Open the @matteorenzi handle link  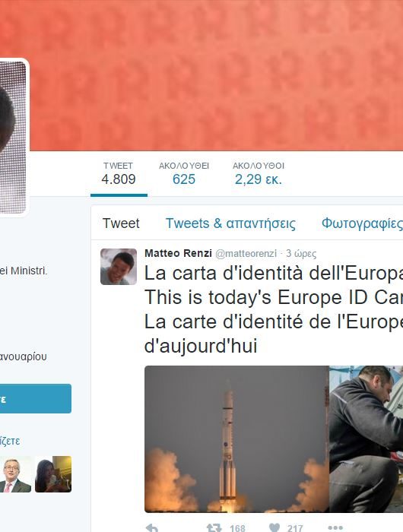[246, 253]
